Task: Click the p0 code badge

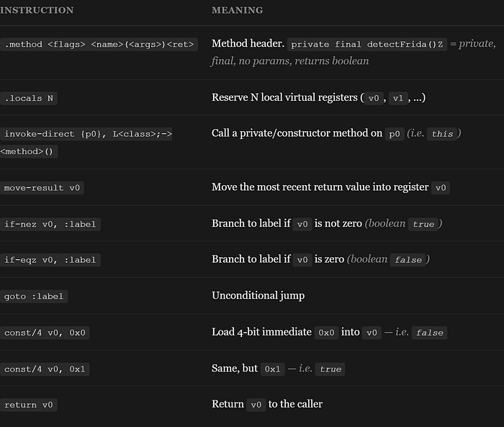Action: [395, 134]
